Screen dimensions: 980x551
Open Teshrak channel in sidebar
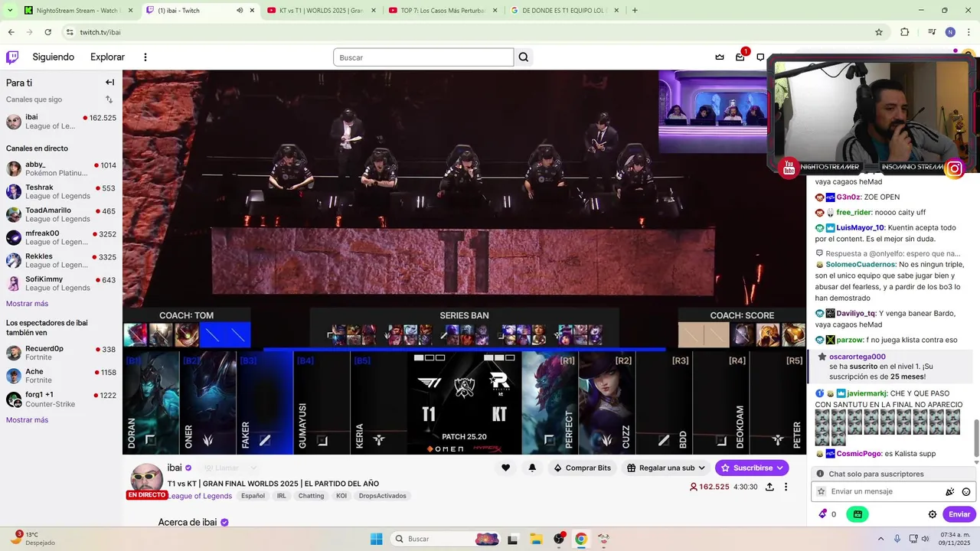click(x=61, y=191)
